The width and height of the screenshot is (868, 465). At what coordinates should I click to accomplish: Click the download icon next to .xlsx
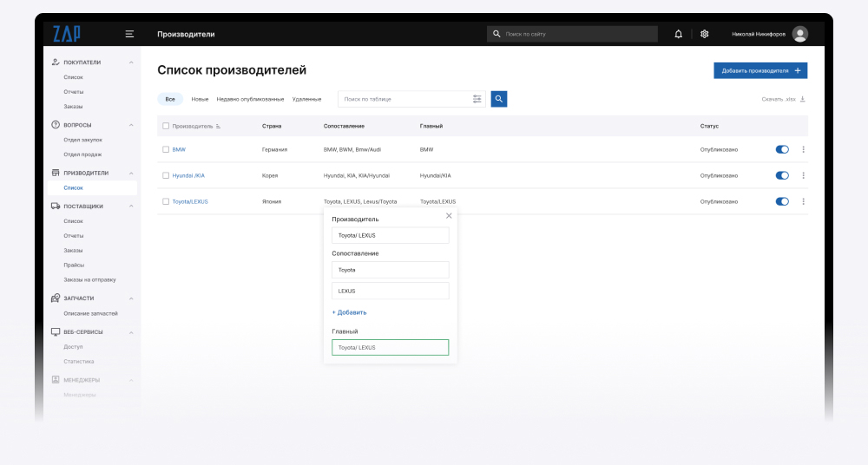(x=802, y=99)
